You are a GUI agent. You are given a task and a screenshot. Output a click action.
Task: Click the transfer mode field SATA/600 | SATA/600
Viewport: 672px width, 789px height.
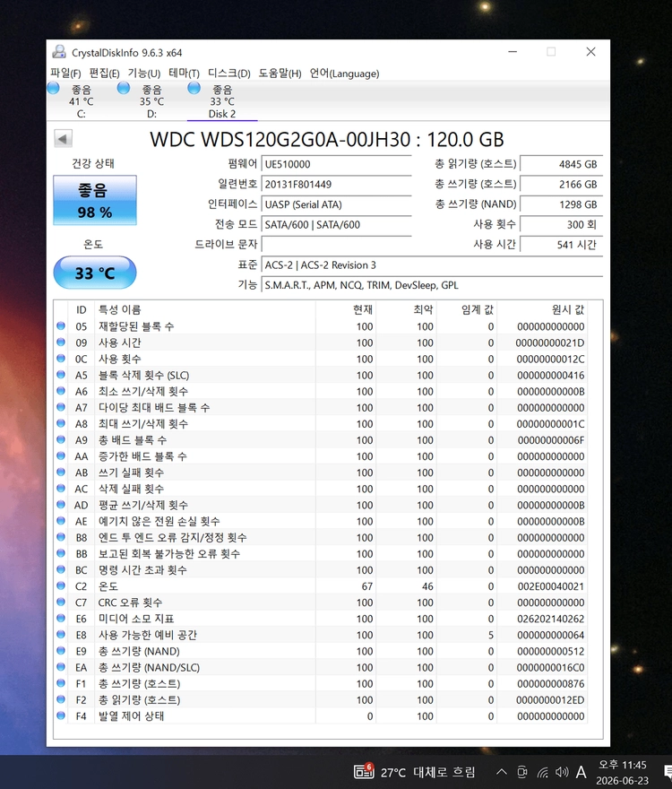coord(337,224)
